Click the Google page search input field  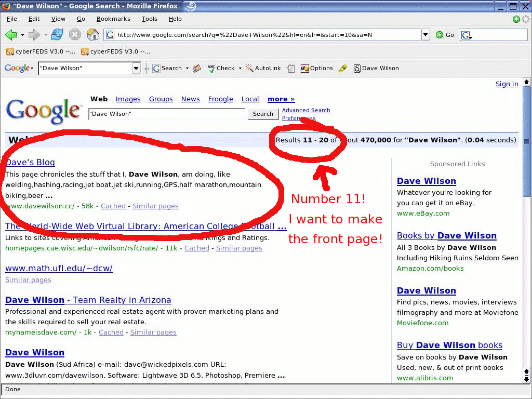click(x=167, y=114)
